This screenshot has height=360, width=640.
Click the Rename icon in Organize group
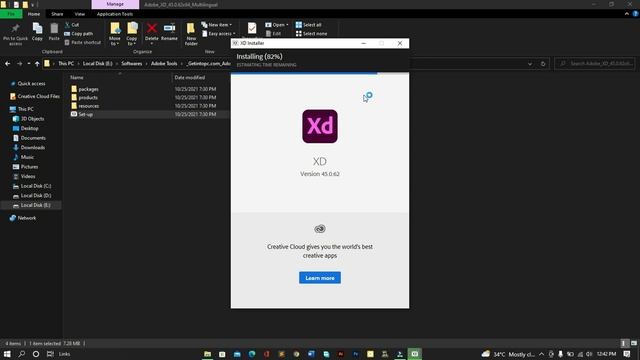169,29
